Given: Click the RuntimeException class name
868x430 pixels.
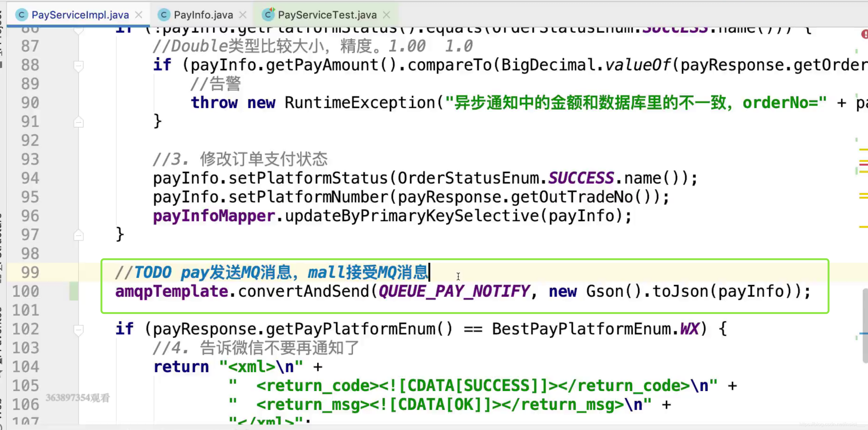Looking at the screenshot, I should click(x=360, y=102).
